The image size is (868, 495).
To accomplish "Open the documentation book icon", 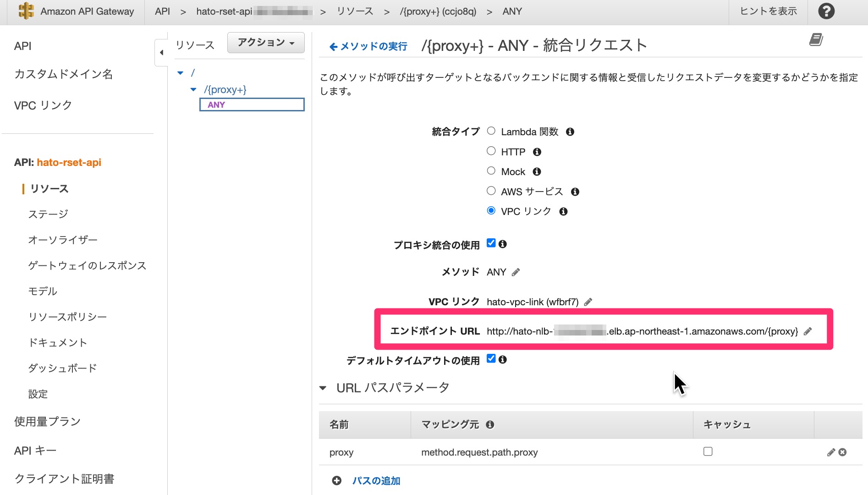I will point(816,40).
